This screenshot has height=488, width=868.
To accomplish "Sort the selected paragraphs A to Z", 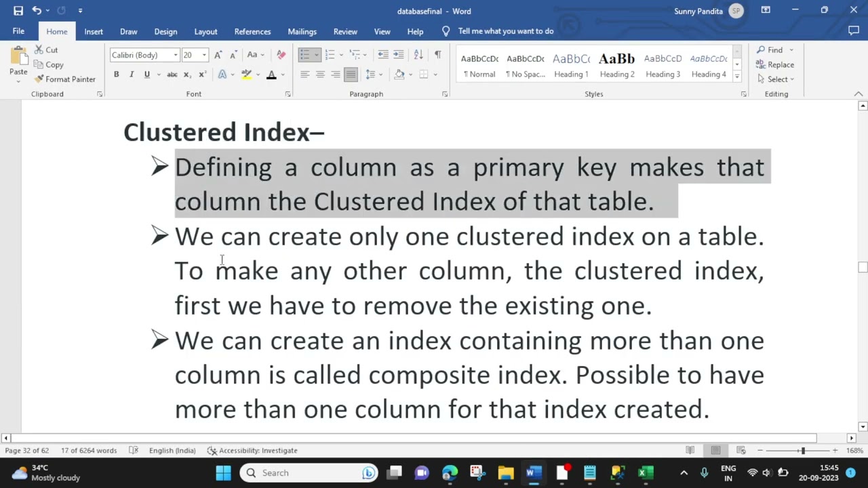I will 418,55.
